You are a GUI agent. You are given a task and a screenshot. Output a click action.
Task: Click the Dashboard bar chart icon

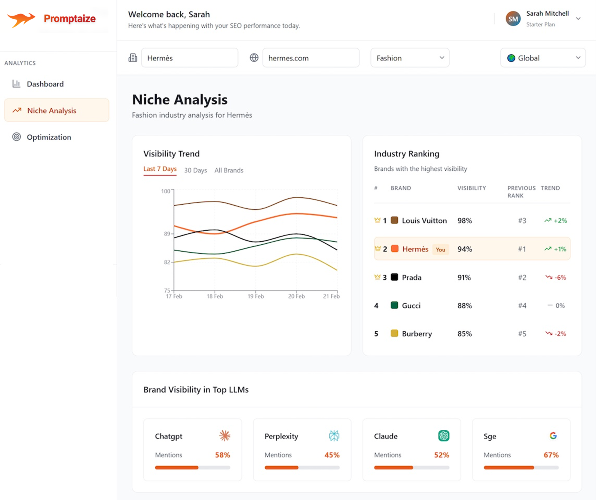[16, 84]
